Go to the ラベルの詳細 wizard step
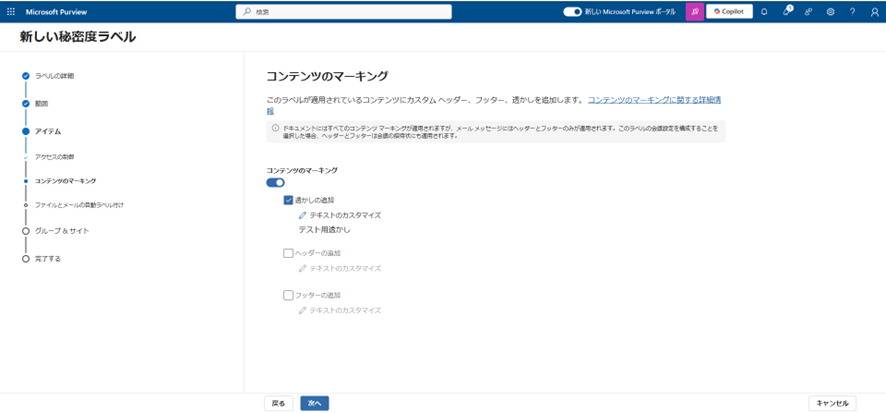 coord(54,76)
